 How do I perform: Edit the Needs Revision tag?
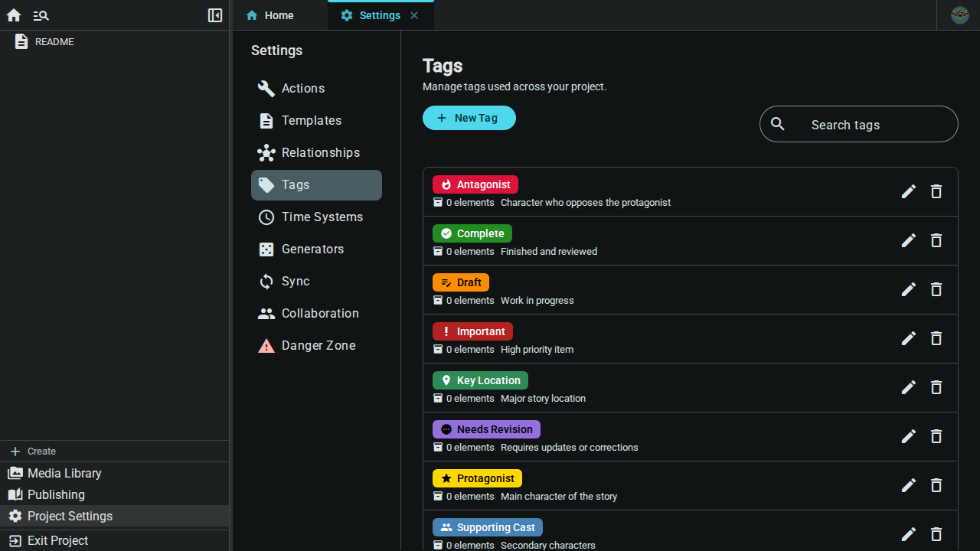coord(909,436)
